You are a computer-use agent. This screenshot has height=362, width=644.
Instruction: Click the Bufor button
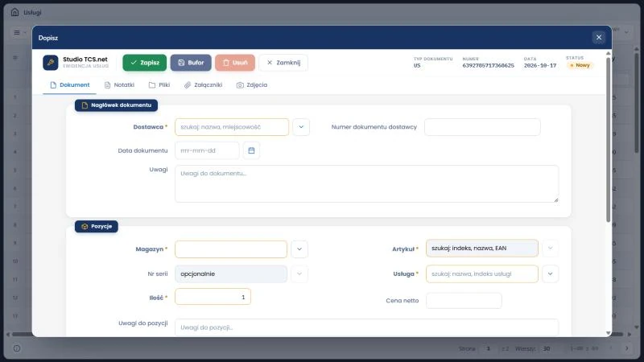(191, 63)
